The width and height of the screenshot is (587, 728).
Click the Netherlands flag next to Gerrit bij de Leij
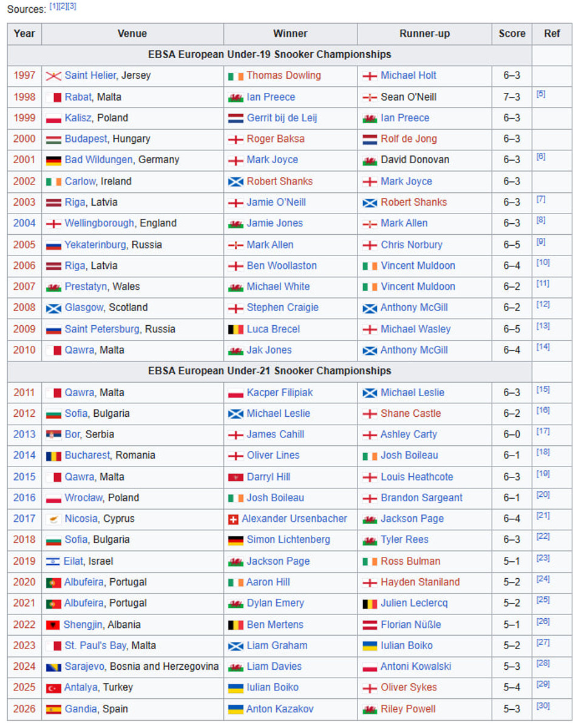click(236, 118)
